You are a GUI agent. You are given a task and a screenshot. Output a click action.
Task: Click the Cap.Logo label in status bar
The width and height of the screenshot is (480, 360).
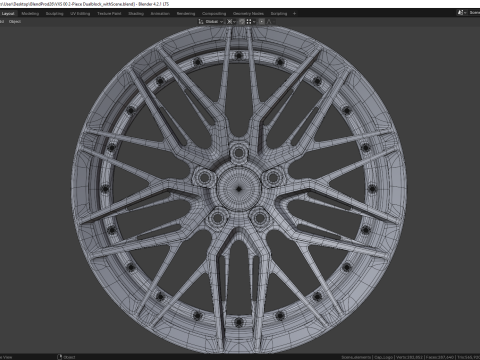pos(384,357)
